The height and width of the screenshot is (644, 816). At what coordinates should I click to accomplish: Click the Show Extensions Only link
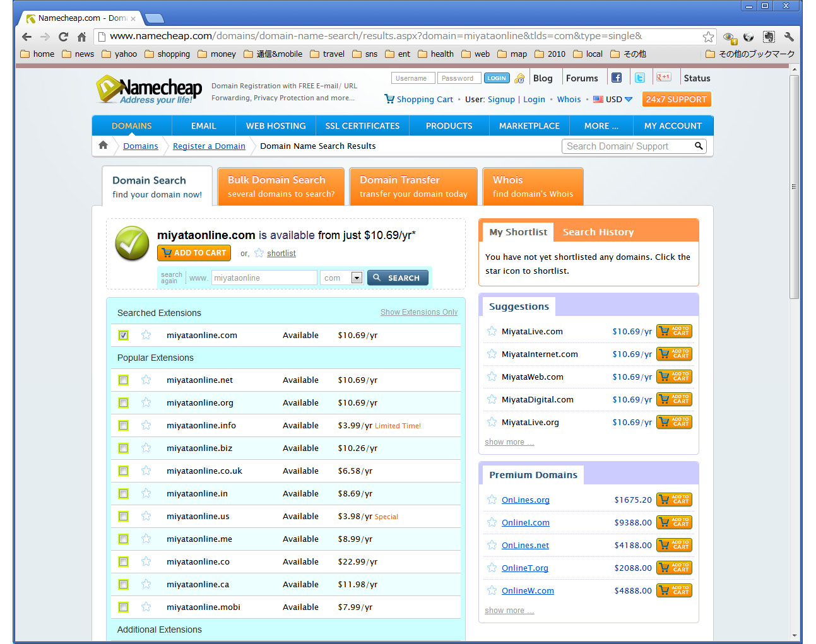(418, 312)
